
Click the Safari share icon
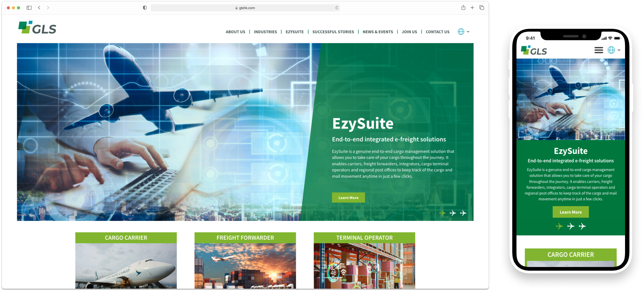(x=463, y=8)
